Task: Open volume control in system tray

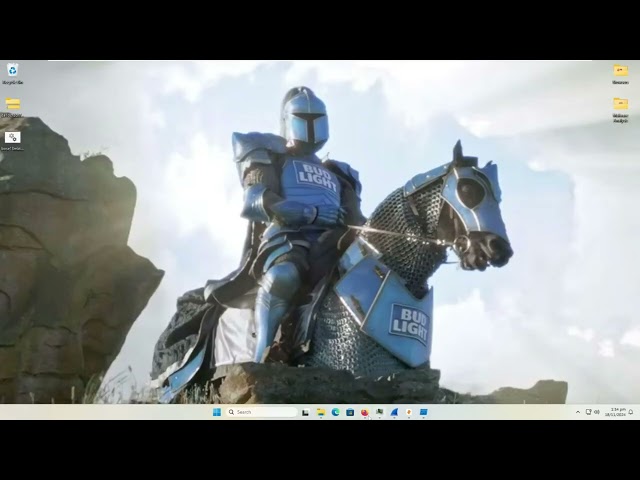Action: click(597, 412)
